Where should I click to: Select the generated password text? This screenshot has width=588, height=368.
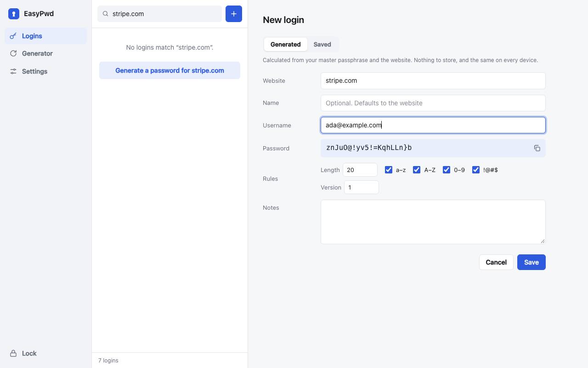[369, 148]
